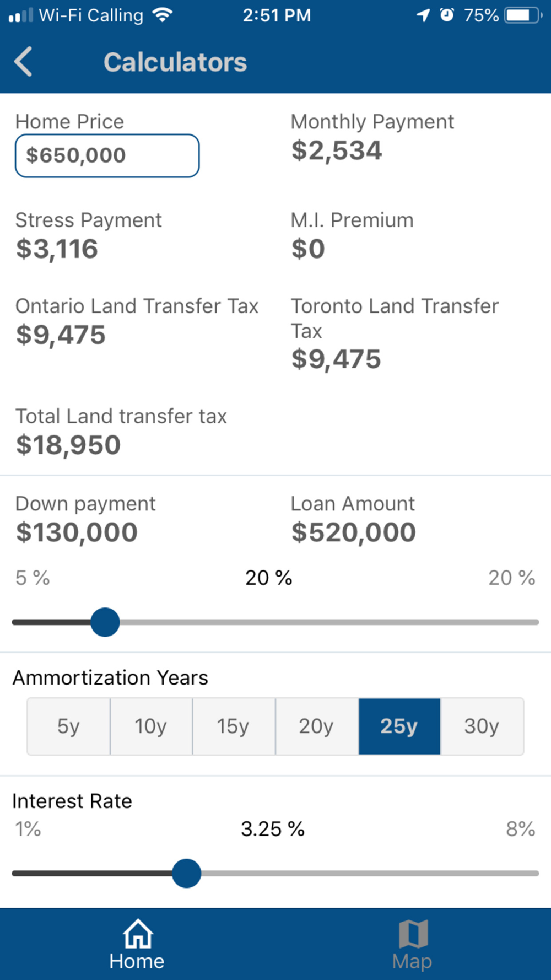The image size is (551, 980).
Task: Click the down payment slider handle
Action: pyautogui.click(x=105, y=622)
